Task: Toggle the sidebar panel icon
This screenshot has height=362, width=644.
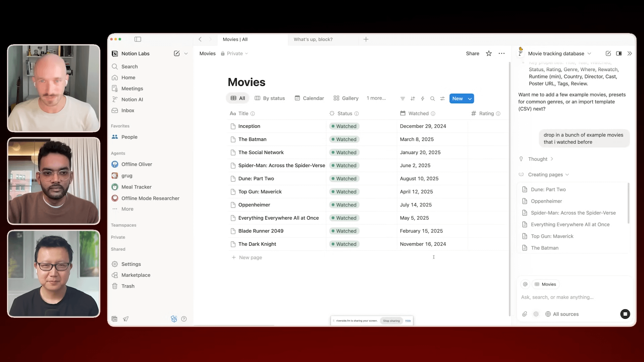Action: click(138, 39)
